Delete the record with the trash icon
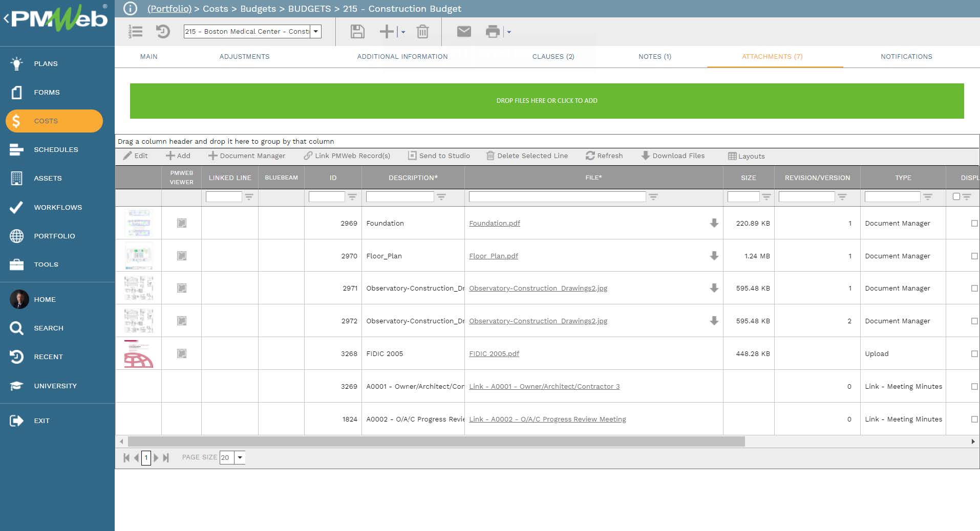980x531 pixels. tap(422, 31)
